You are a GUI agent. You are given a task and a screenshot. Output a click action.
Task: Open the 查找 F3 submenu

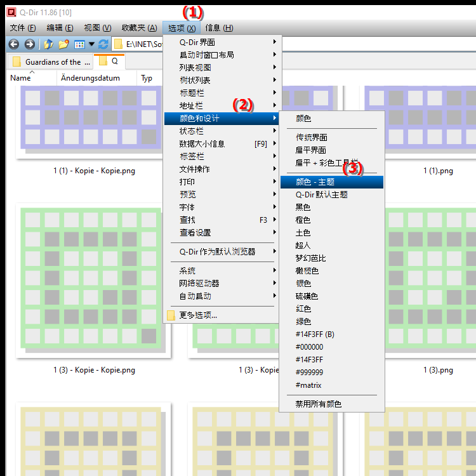(221, 220)
